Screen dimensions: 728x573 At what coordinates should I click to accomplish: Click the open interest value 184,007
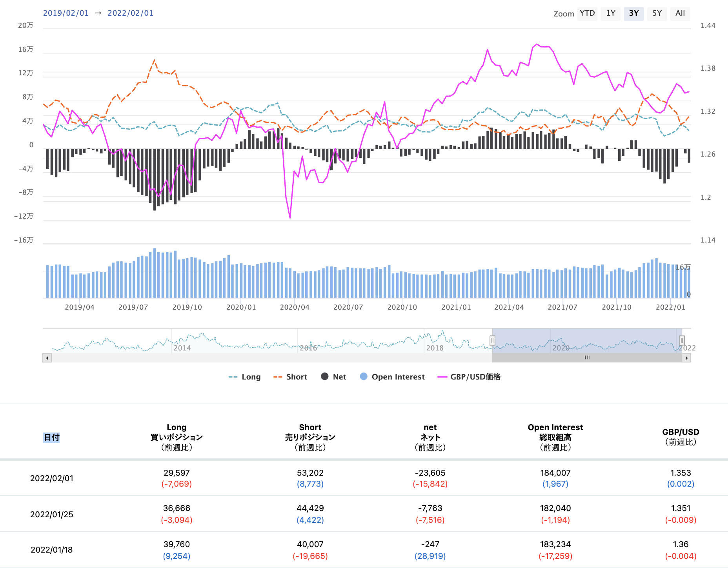(555, 473)
